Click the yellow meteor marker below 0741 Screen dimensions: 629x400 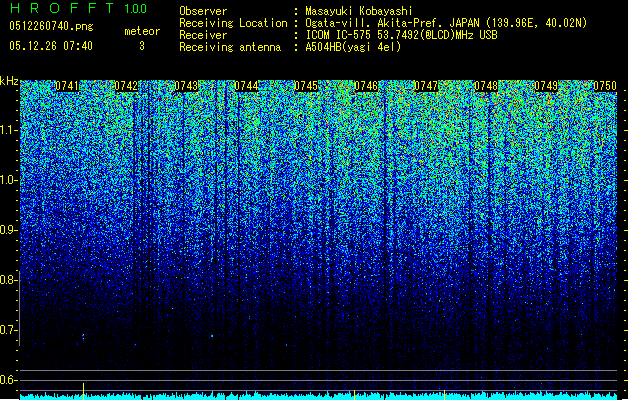coord(83,391)
